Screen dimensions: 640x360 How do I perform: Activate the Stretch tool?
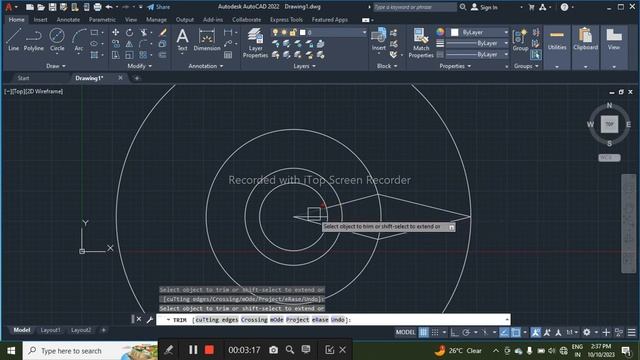(x=116, y=55)
